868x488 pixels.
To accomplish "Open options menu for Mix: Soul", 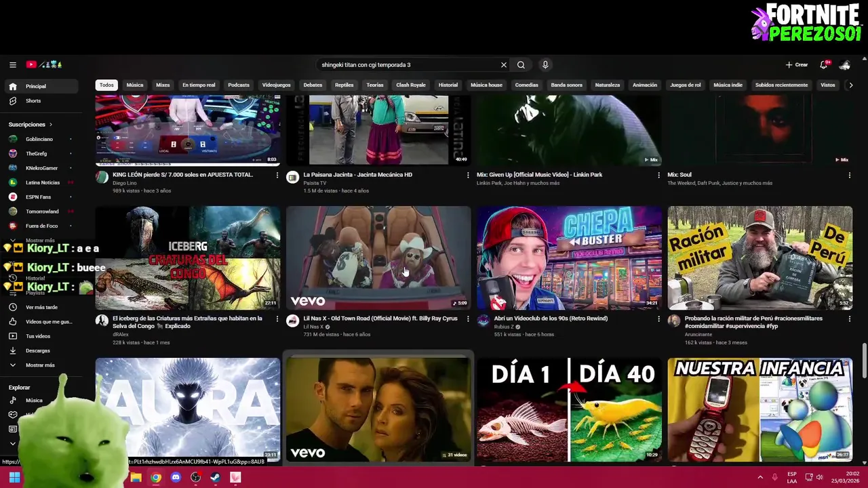I will (x=850, y=176).
